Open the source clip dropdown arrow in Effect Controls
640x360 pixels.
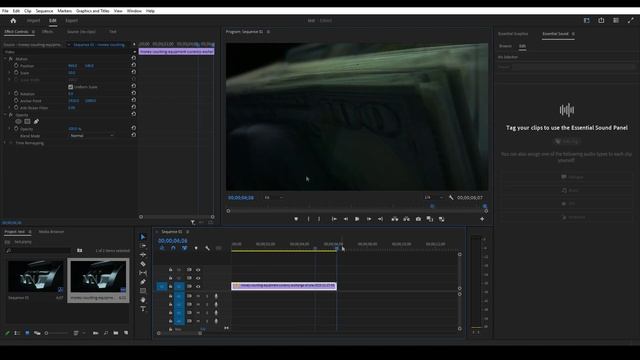click(x=69, y=45)
